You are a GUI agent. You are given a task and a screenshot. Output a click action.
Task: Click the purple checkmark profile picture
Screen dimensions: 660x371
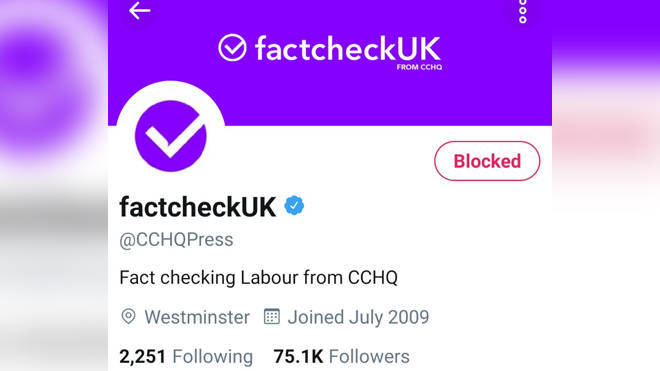pos(170,136)
